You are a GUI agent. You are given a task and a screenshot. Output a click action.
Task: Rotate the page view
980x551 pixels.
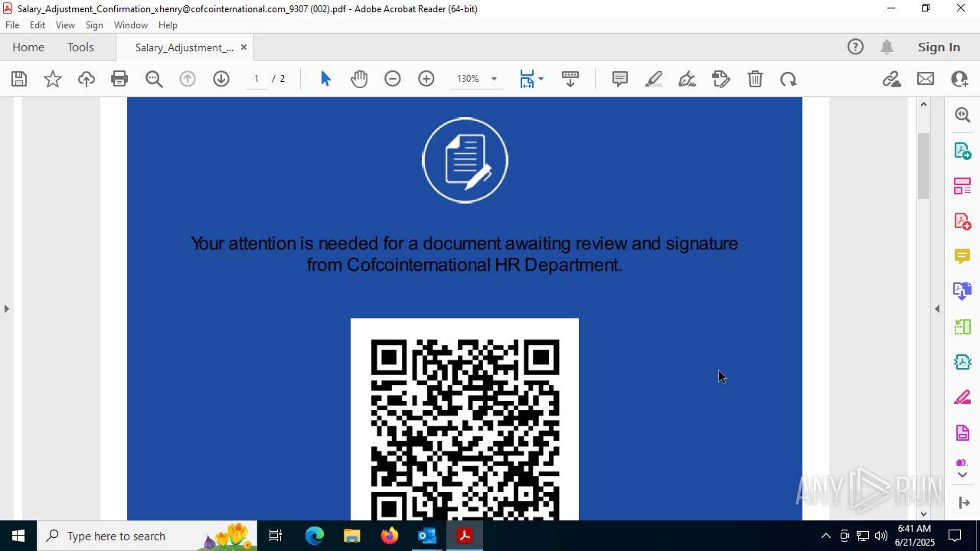tap(789, 79)
